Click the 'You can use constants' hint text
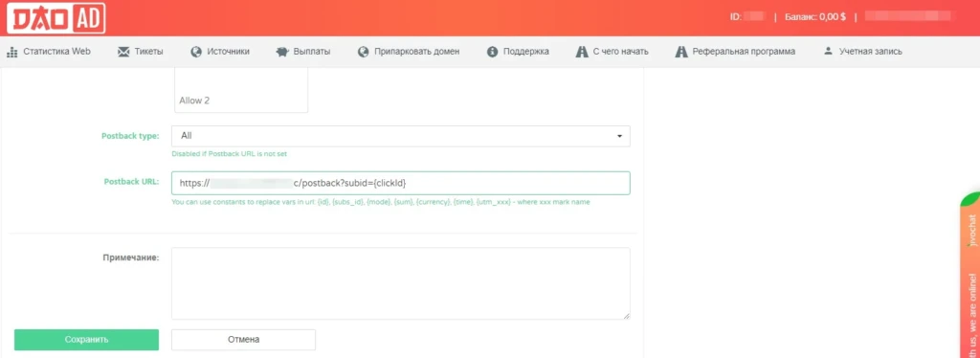This screenshot has height=358, width=980. click(381, 202)
